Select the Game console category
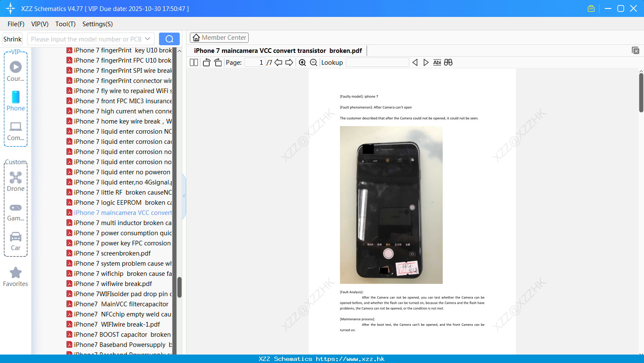 (16, 212)
